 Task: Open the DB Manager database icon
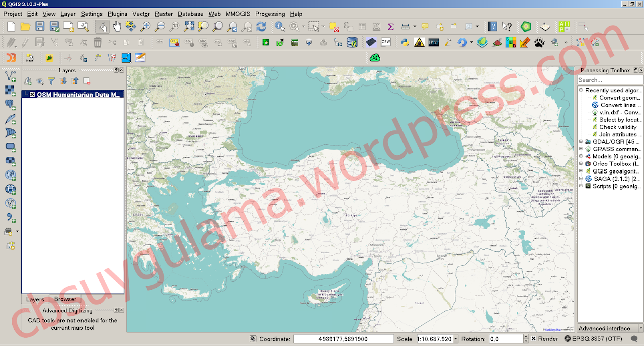click(x=352, y=42)
